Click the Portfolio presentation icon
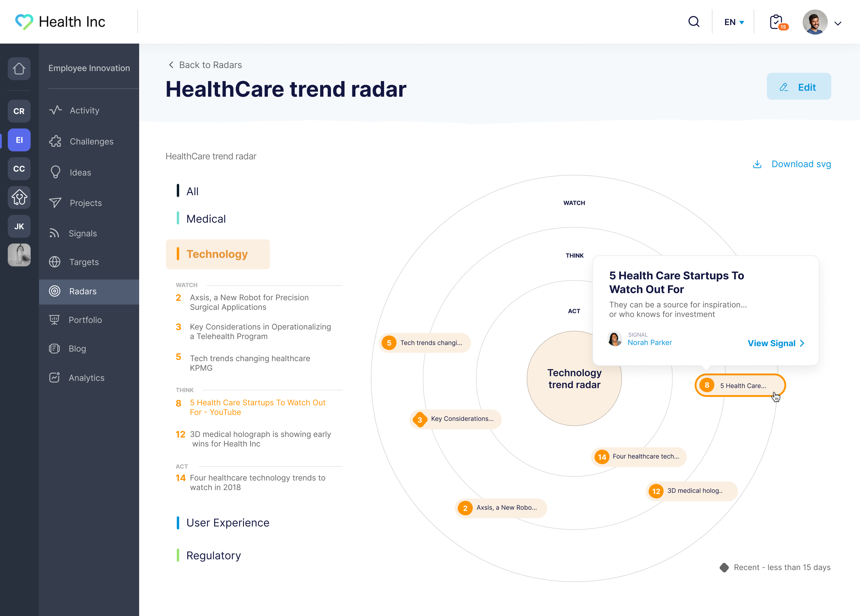860x616 pixels. tap(54, 320)
